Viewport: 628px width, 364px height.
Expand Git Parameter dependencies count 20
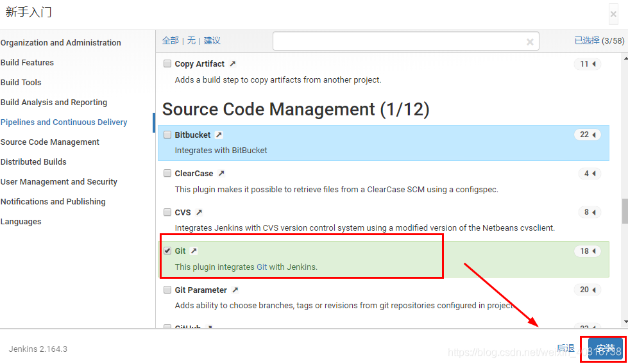click(x=588, y=290)
